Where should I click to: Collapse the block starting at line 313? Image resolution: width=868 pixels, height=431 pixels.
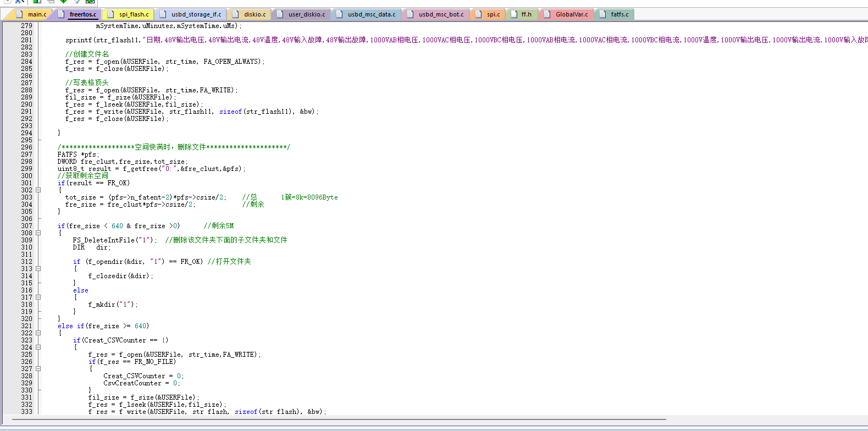[38, 269]
